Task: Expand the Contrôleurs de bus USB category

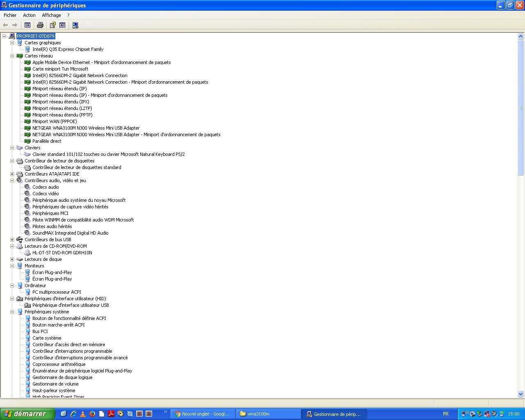Action: pyautogui.click(x=12, y=240)
